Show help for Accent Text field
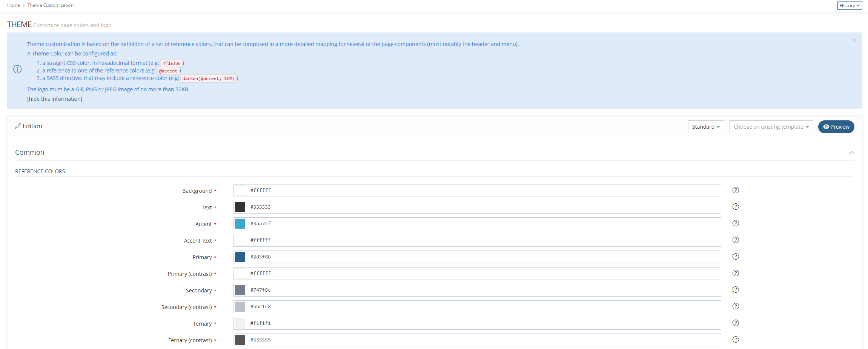Screen dimensions: 868x349 click(735, 240)
